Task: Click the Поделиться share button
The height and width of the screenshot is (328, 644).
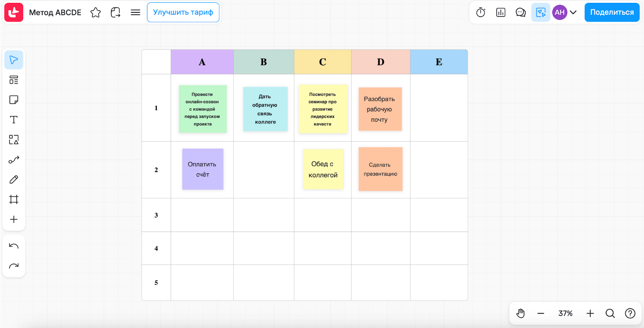Action: pyautogui.click(x=612, y=12)
